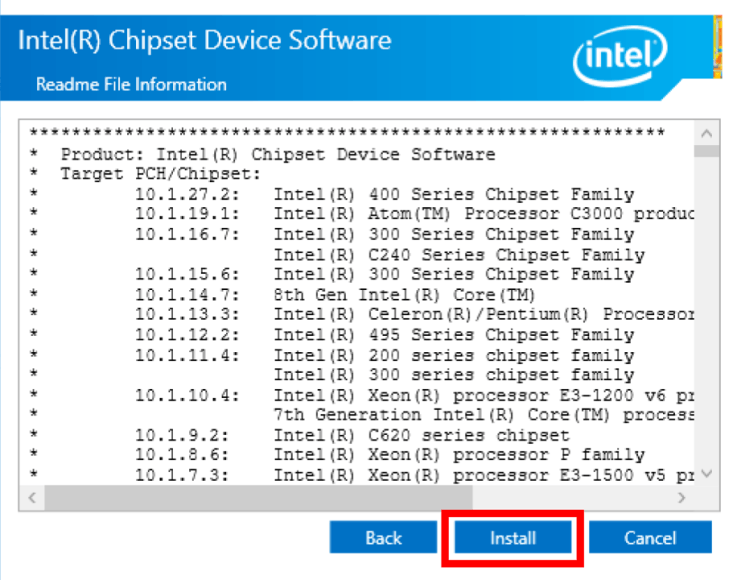The image size is (737, 580).
Task: Click the 10.1.16.7 300 Series line
Action: point(384,234)
